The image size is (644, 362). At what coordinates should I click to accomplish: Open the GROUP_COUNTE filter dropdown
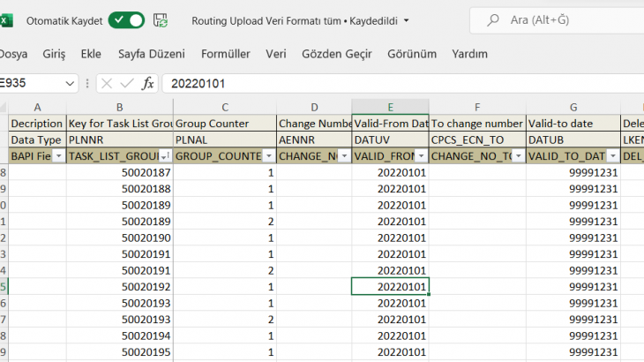268,156
